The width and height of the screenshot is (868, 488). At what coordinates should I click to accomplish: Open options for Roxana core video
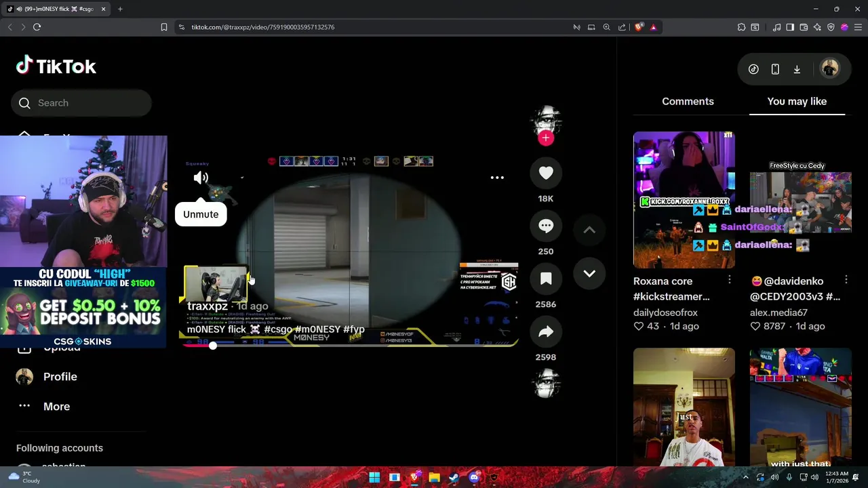pos(730,280)
